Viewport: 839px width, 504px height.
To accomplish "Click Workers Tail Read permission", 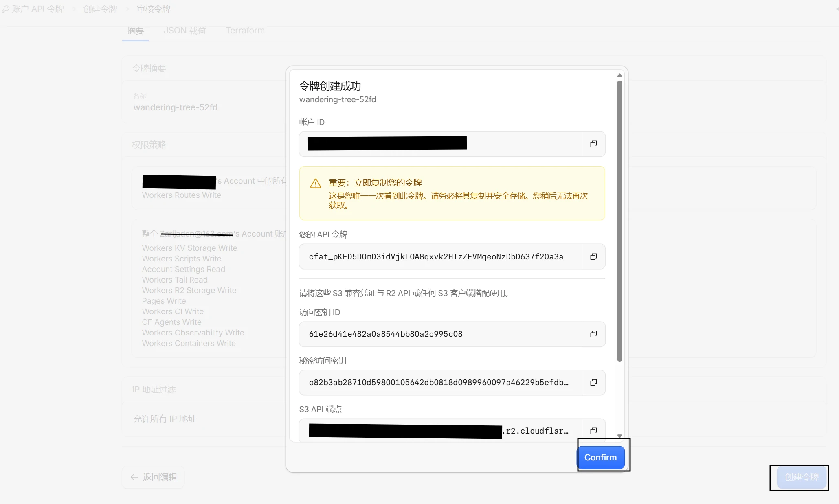I will 175,280.
